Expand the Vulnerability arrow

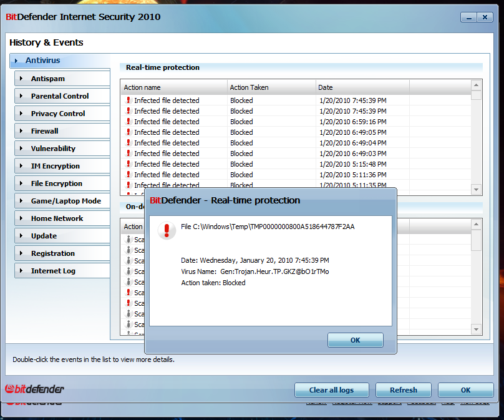[21, 149]
